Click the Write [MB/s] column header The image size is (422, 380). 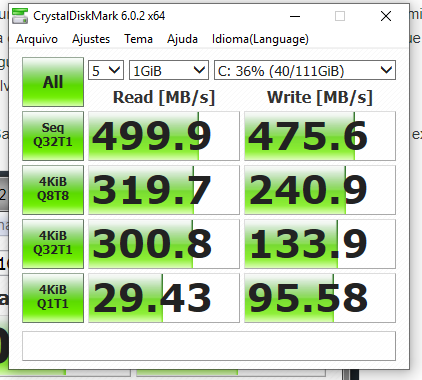pyautogui.click(x=320, y=97)
